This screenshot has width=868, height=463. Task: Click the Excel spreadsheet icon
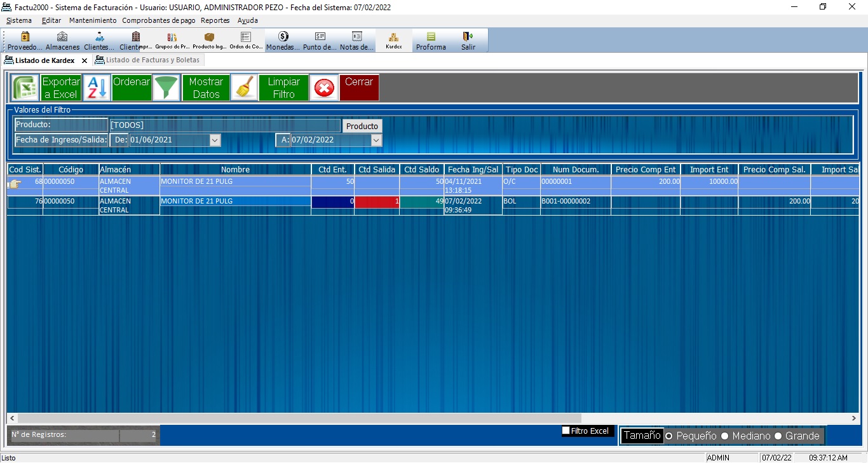(x=25, y=88)
